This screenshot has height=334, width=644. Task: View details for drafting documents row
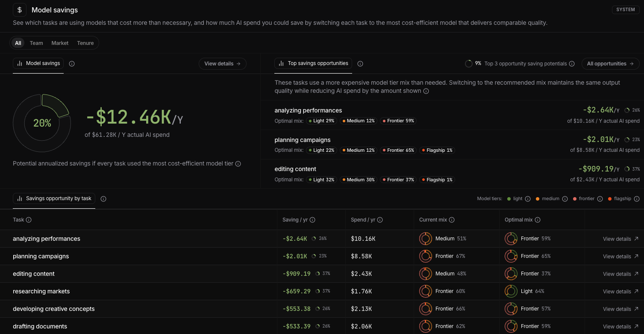(620, 327)
